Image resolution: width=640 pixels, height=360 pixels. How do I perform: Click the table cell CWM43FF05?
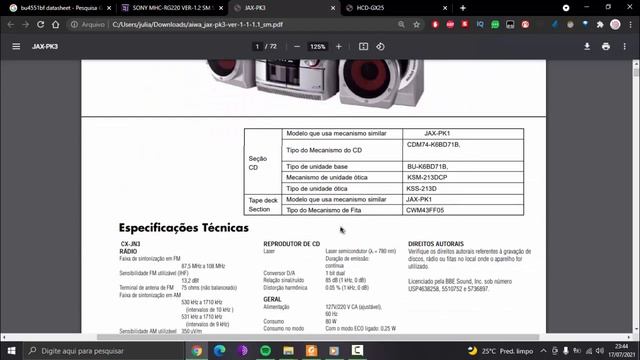point(463,210)
